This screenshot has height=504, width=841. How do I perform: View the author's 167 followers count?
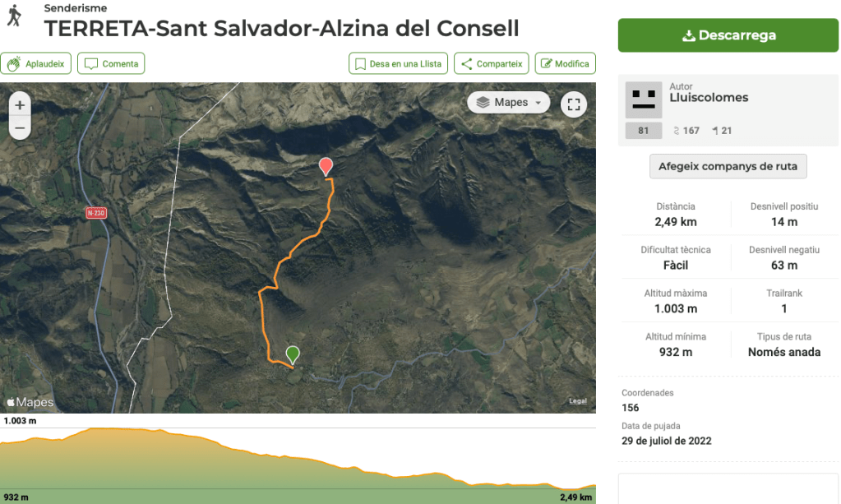(686, 131)
